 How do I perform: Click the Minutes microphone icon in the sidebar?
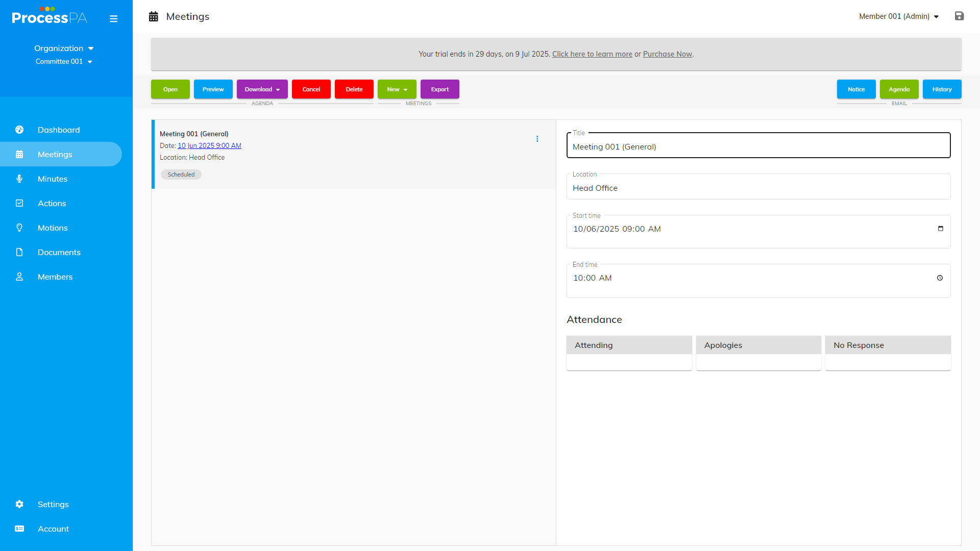(x=19, y=179)
